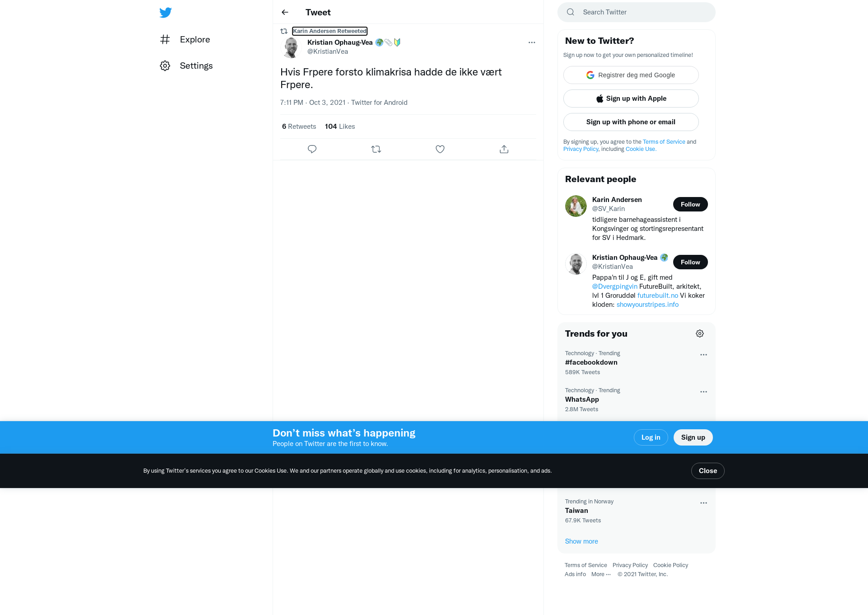
Task: Retweet using the retweet icon below tweet
Action: click(x=376, y=149)
